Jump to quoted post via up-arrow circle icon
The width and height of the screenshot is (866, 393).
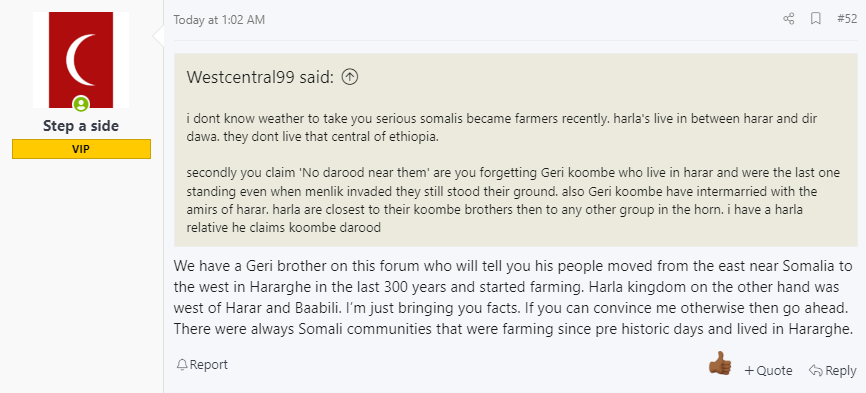click(350, 77)
